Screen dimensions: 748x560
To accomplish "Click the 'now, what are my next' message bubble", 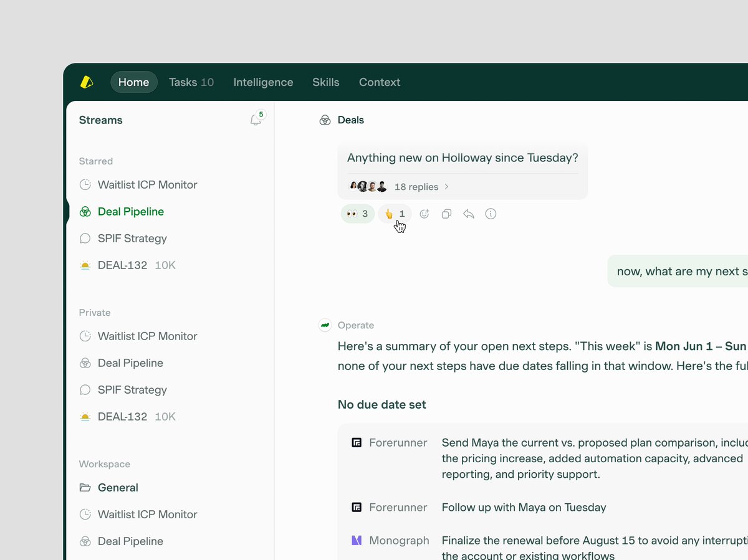I will tap(678, 272).
